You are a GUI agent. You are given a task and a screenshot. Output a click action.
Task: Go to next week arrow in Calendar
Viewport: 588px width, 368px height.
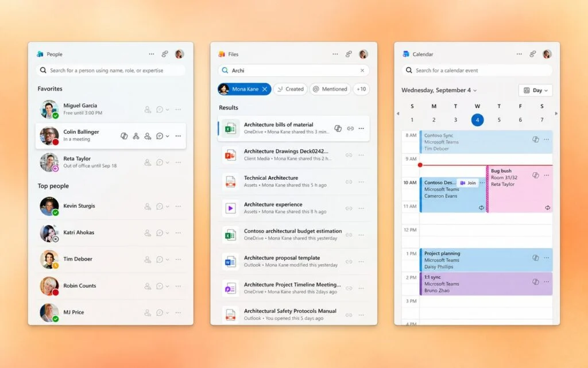pyautogui.click(x=556, y=113)
